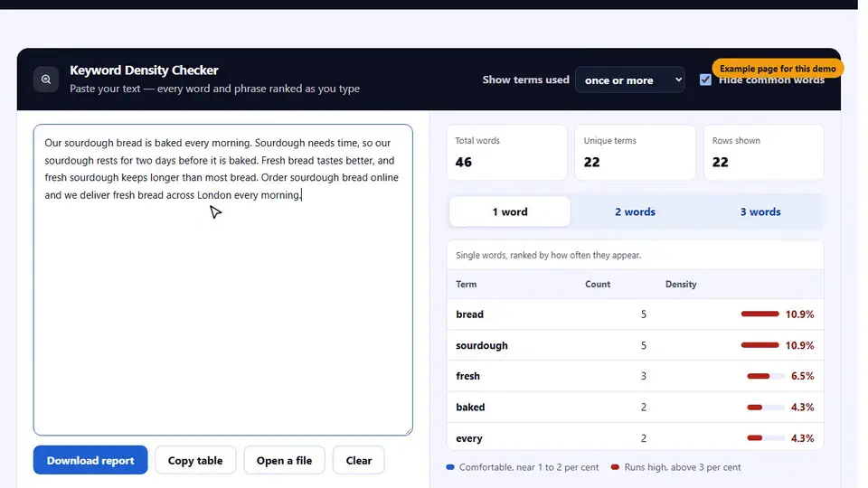The image size is (868, 488).
Task: Click the 'baked' term cell
Action: coord(470,407)
